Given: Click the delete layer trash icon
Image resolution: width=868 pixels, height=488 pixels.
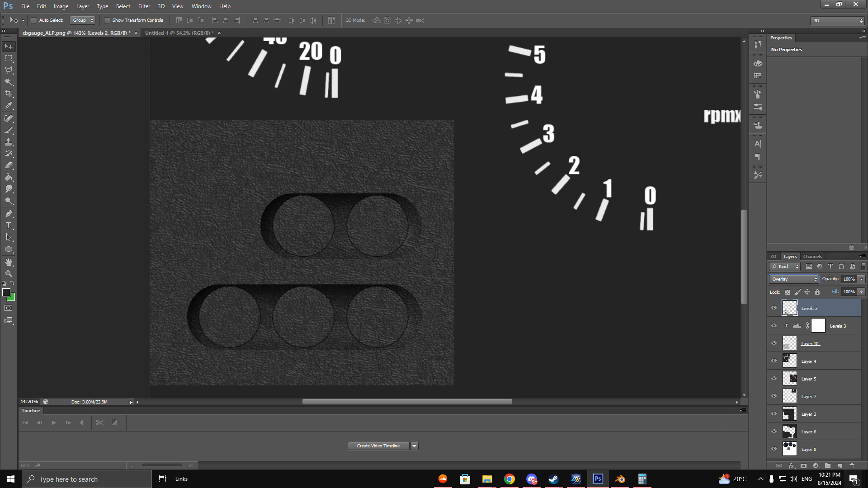Looking at the screenshot, I should coord(852,465).
